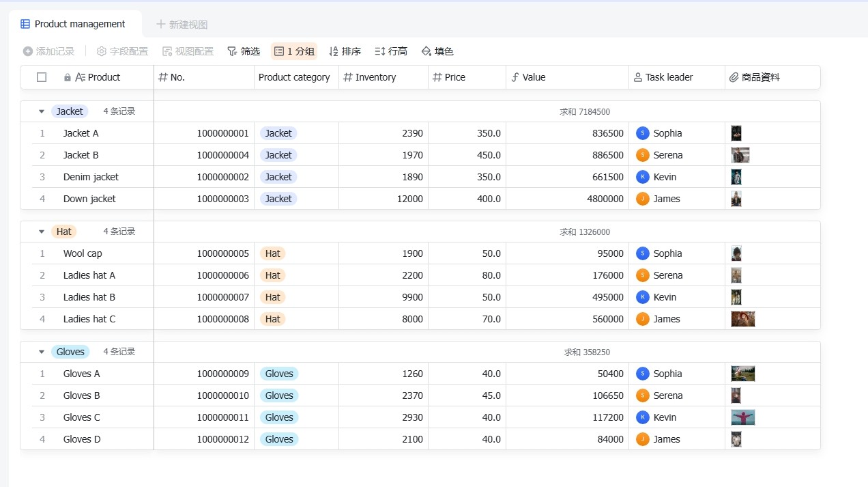The width and height of the screenshot is (868, 487).
Task: Open the 1 分组 grouping option
Action: (x=294, y=51)
